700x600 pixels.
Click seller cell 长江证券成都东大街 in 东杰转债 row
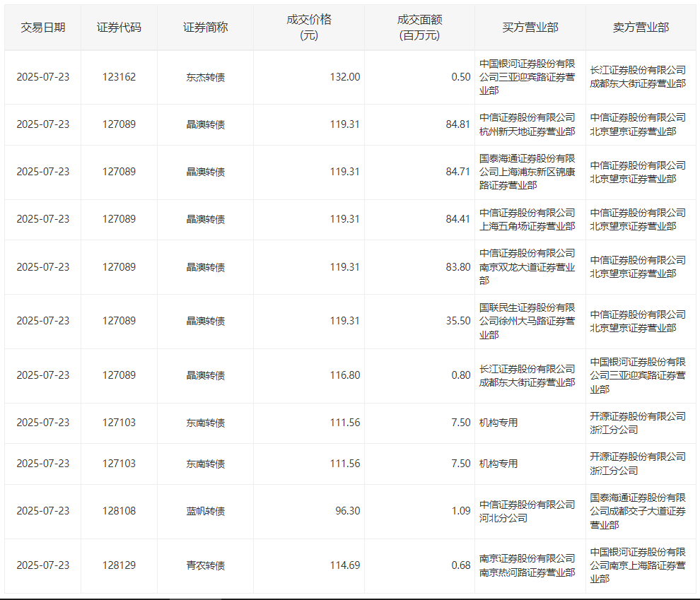638,77
